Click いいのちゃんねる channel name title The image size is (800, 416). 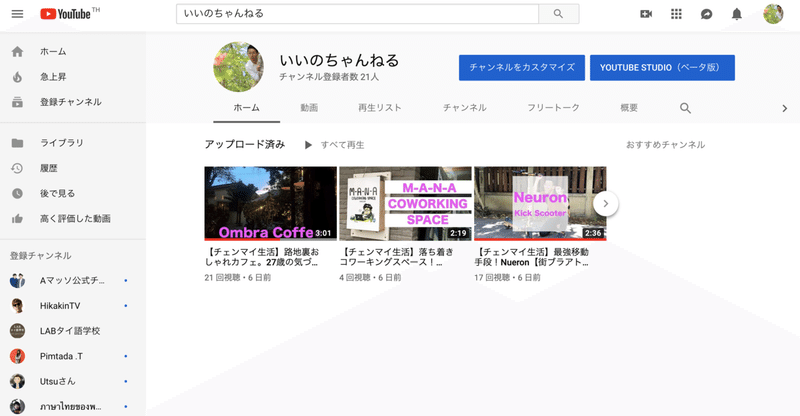[339, 60]
